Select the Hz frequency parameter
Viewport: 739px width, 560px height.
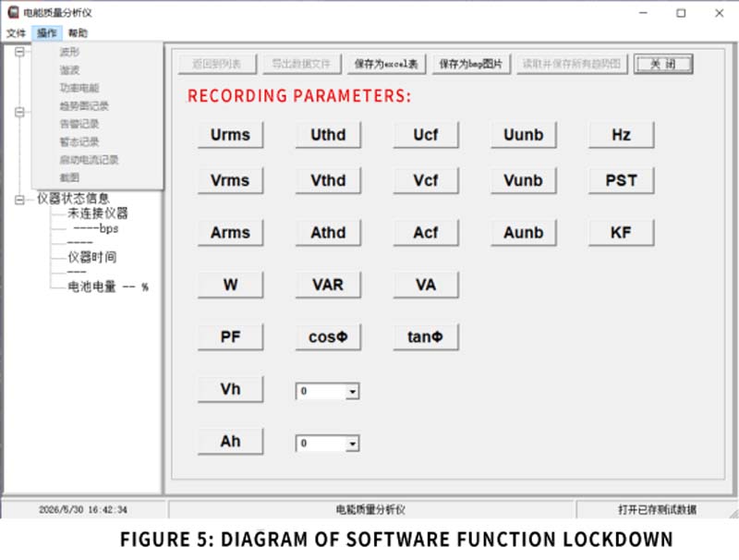click(x=621, y=135)
